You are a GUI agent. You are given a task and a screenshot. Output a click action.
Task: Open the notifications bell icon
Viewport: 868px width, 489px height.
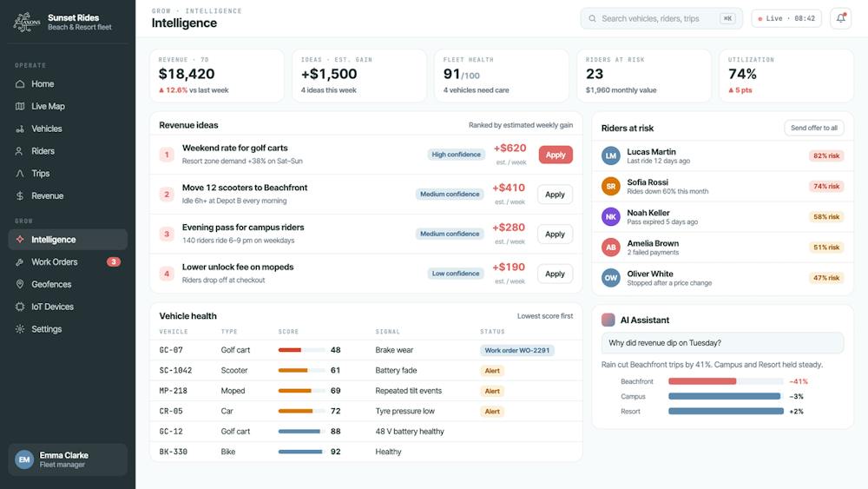(x=840, y=18)
